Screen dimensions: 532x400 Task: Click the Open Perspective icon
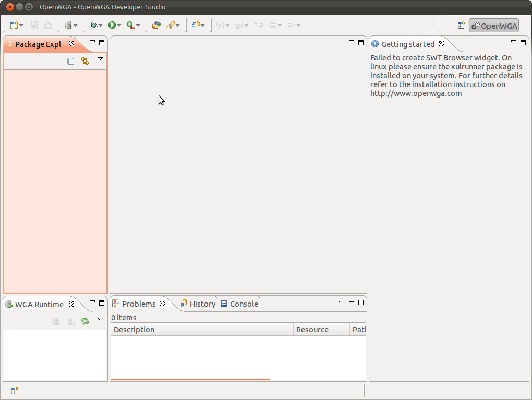coord(461,26)
